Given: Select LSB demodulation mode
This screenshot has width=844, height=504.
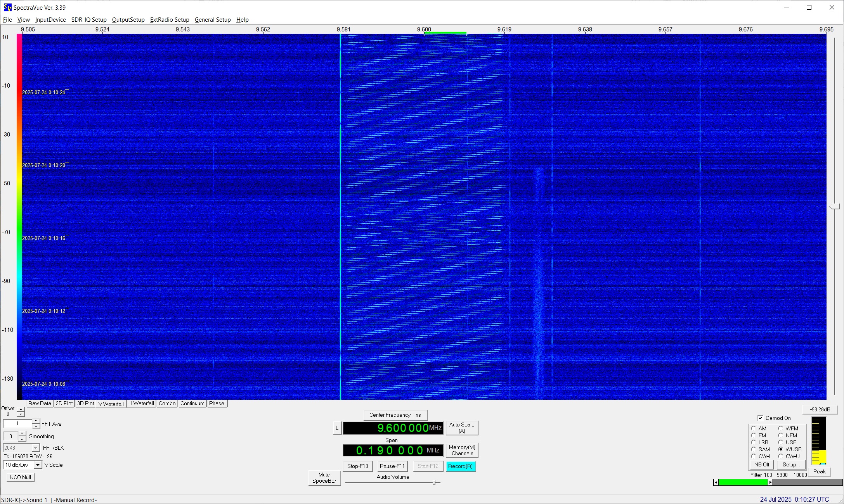Looking at the screenshot, I should (x=753, y=442).
